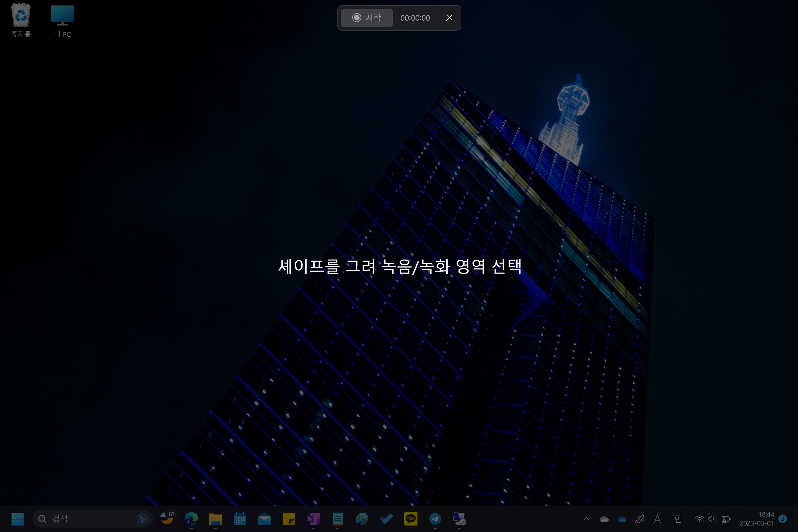
Task: Open the Sticky Notes taskbar icon
Action: 289,519
